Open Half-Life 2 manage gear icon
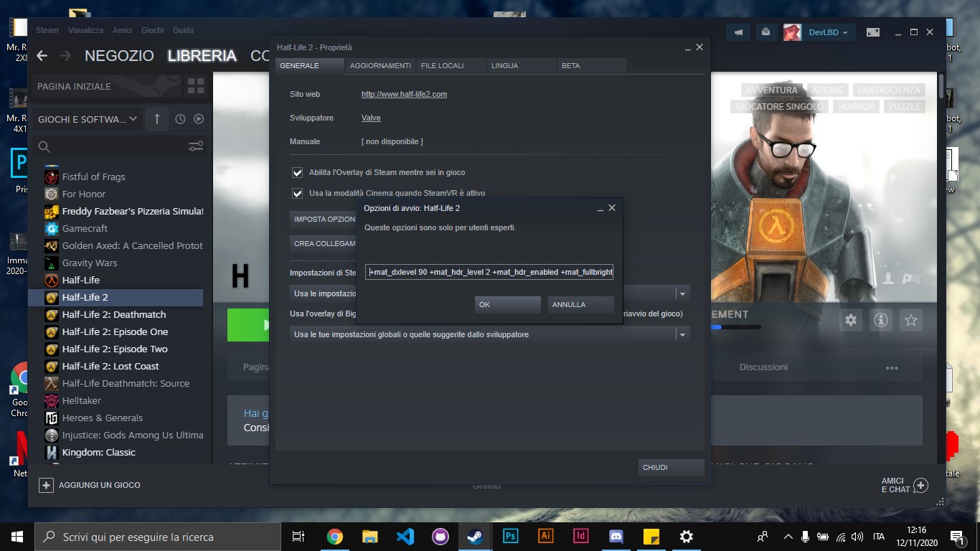 pos(851,321)
